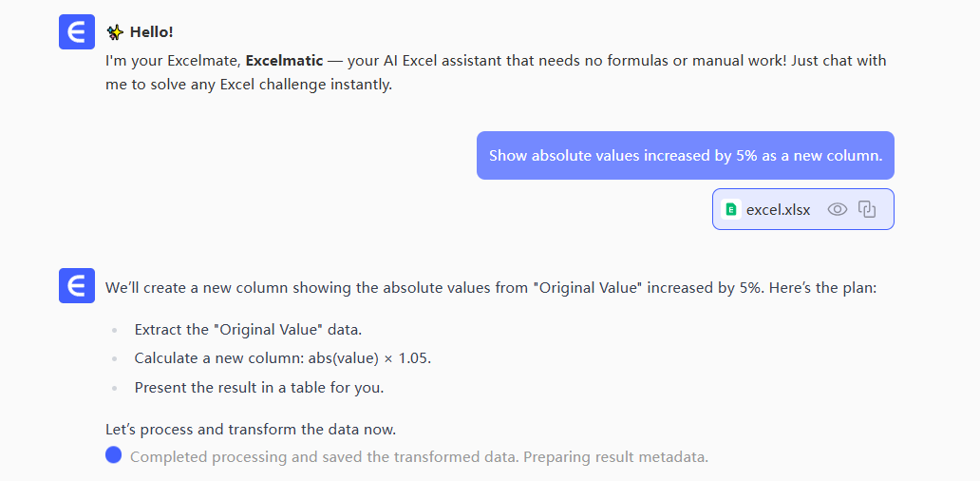This screenshot has width=980, height=481.
Task: Click the blue status dot before Completed processing
Action: pos(114,455)
